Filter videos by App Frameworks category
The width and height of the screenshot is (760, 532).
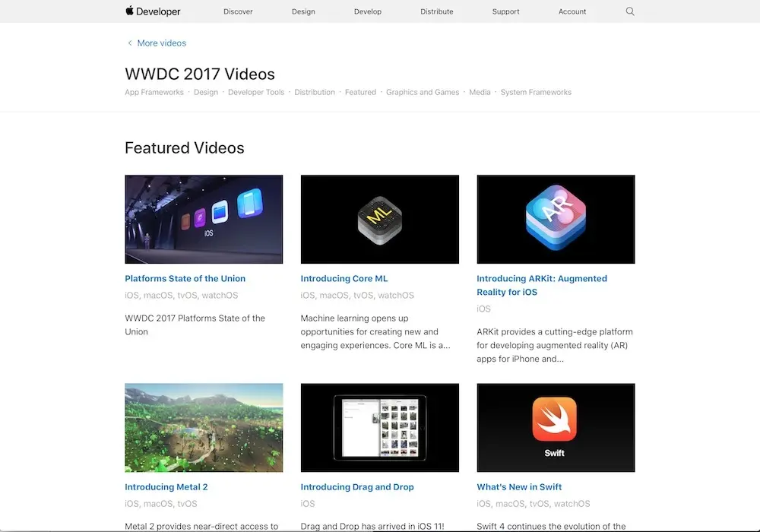[x=154, y=92]
